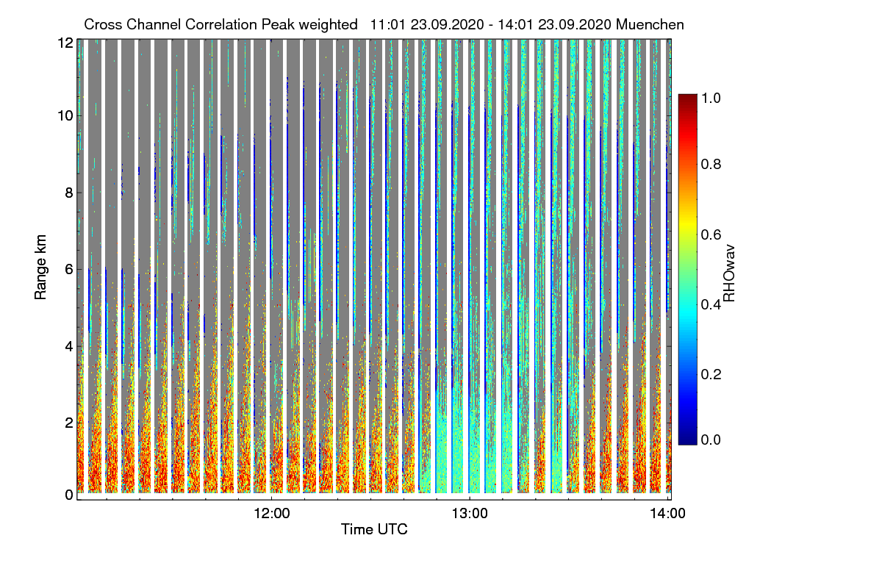882x588 pixels.
Task: Click the 12:00 time axis label
Action: [x=271, y=513]
